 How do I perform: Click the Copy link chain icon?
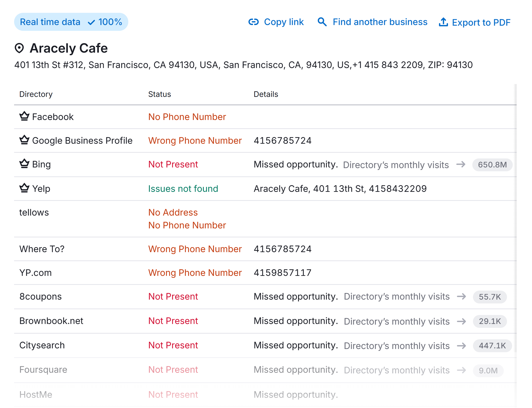tap(253, 22)
